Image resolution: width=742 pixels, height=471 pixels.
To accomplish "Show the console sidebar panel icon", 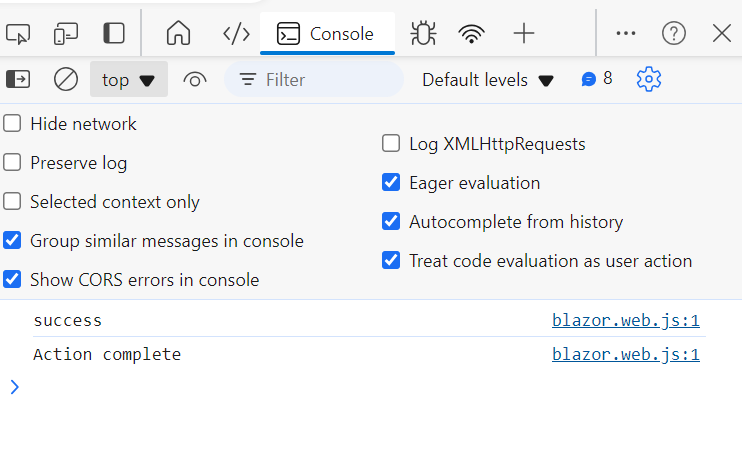I will (19, 79).
